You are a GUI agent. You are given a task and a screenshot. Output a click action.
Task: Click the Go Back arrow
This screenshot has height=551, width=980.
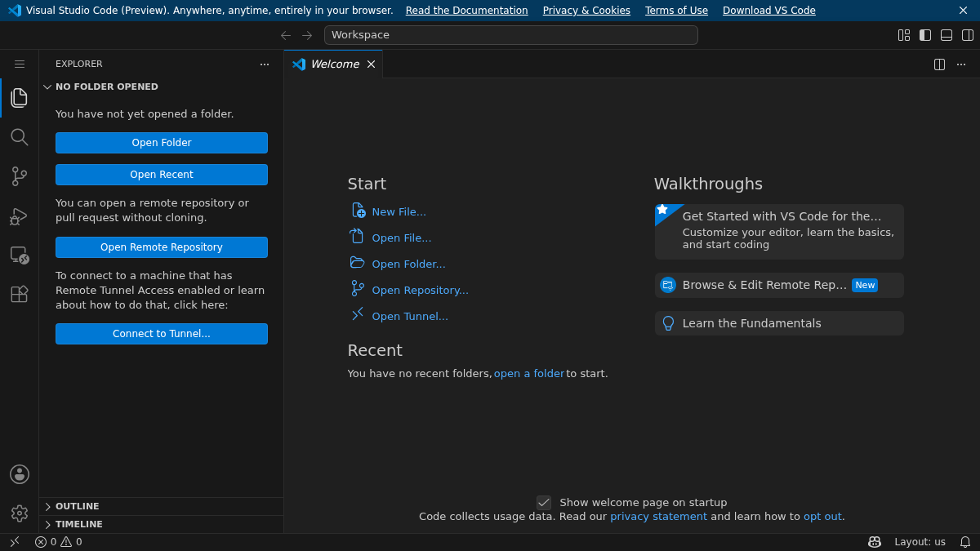tap(286, 35)
